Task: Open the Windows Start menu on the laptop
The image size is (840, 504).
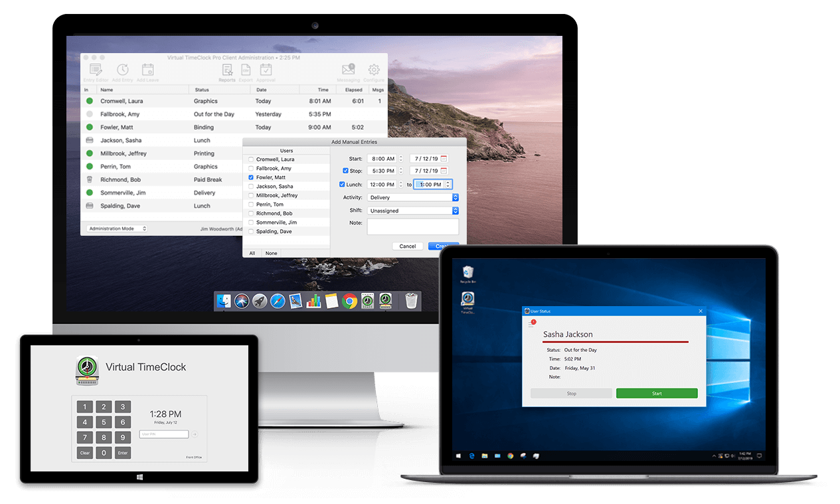Action: tap(458, 456)
